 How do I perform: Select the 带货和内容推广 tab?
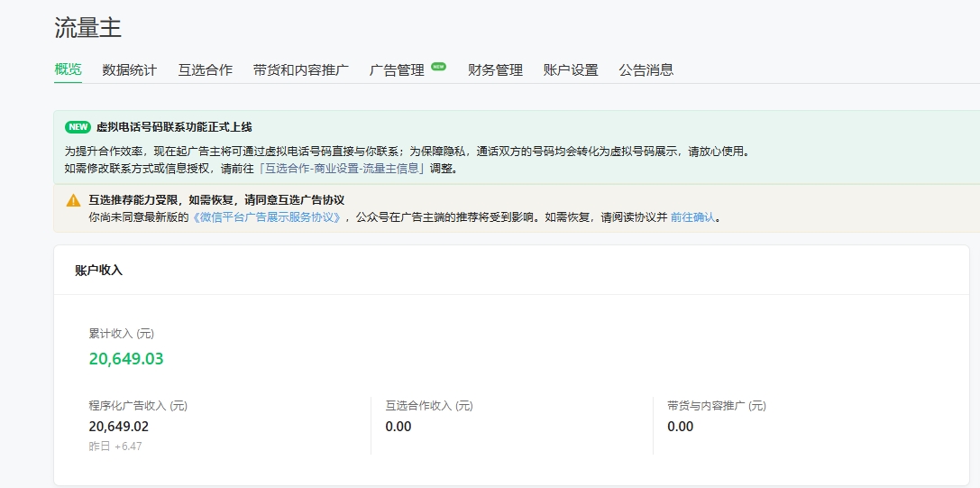300,69
